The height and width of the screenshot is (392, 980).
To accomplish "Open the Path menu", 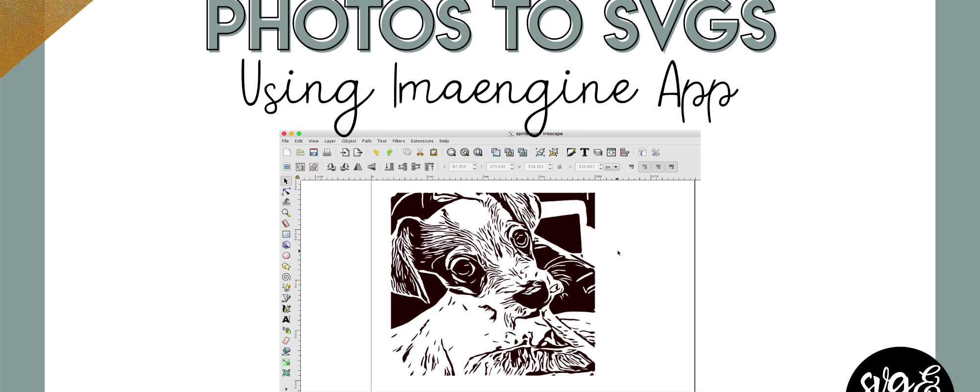I will (x=367, y=141).
